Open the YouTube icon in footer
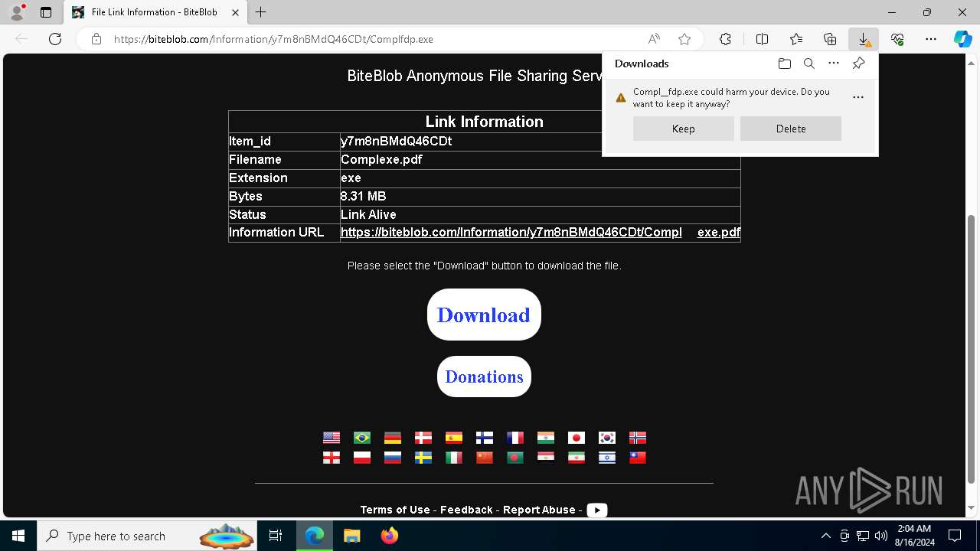The height and width of the screenshot is (551, 980). [597, 510]
